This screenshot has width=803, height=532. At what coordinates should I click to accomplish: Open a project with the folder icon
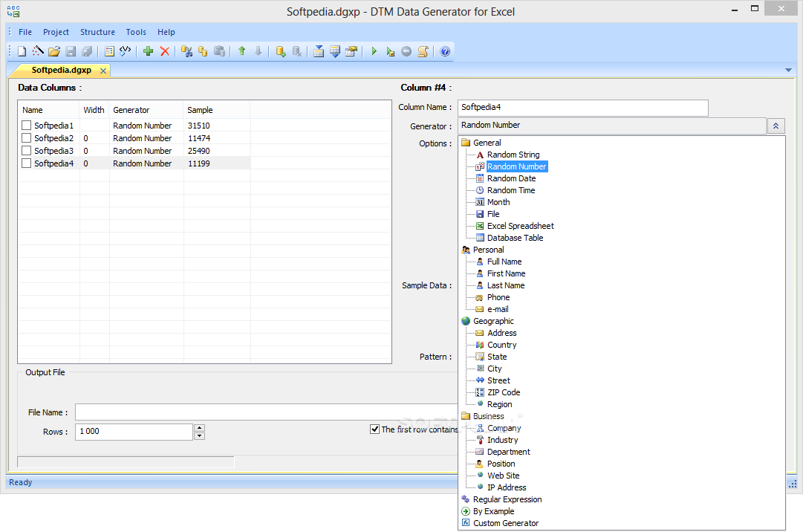click(x=54, y=51)
